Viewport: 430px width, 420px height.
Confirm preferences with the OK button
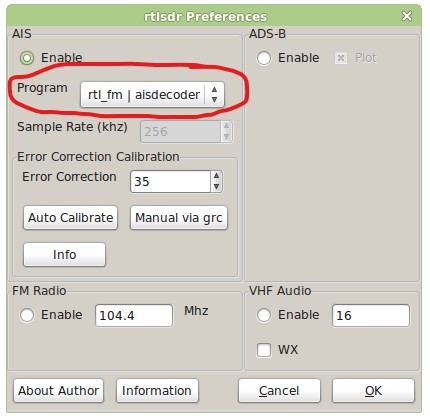click(x=373, y=391)
